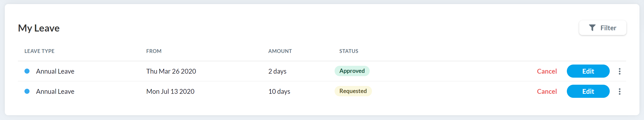The height and width of the screenshot is (120, 644).
Task: Cancel the Thu Mar 26 2020 leave
Action: pyautogui.click(x=547, y=71)
